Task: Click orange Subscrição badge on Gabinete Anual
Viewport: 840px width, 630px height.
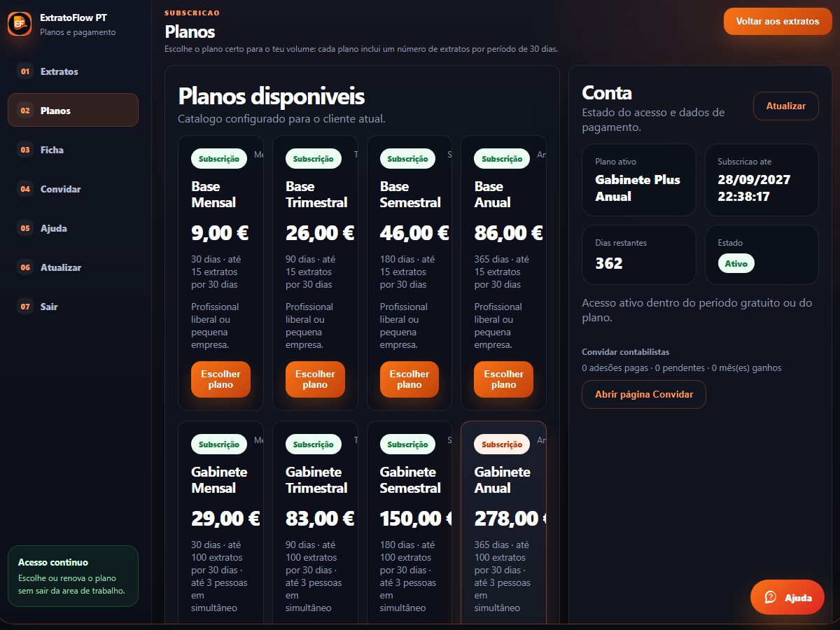Action: [x=502, y=444]
